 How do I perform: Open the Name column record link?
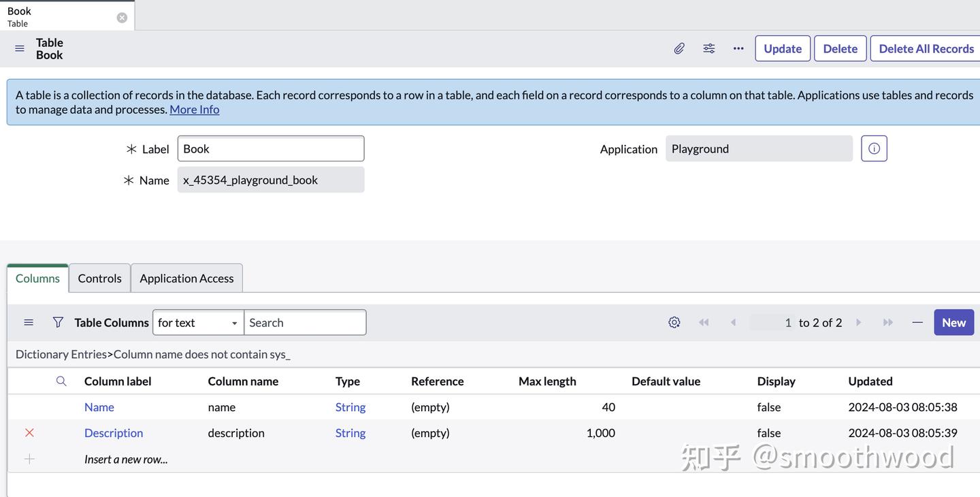99,406
